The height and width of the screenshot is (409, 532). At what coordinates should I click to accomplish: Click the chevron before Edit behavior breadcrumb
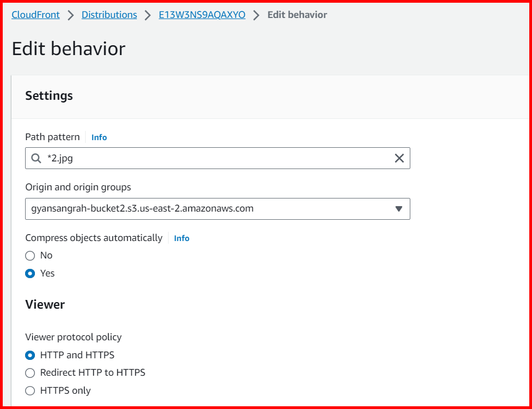(256, 15)
